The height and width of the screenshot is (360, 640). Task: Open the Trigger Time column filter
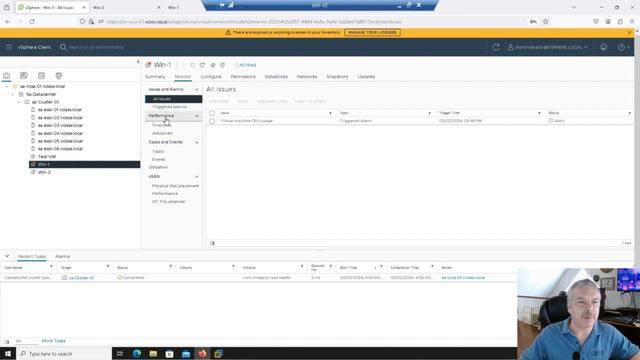[x=539, y=113]
